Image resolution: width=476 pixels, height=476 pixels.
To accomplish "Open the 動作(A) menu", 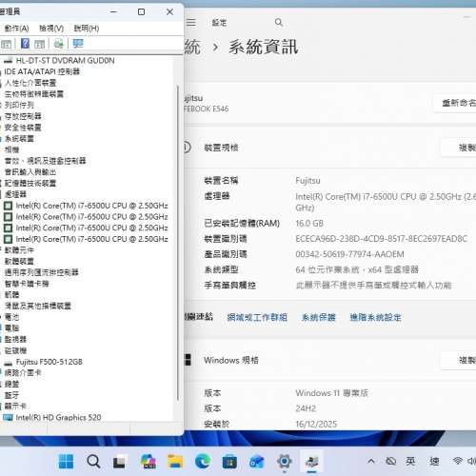I will click(x=17, y=29).
